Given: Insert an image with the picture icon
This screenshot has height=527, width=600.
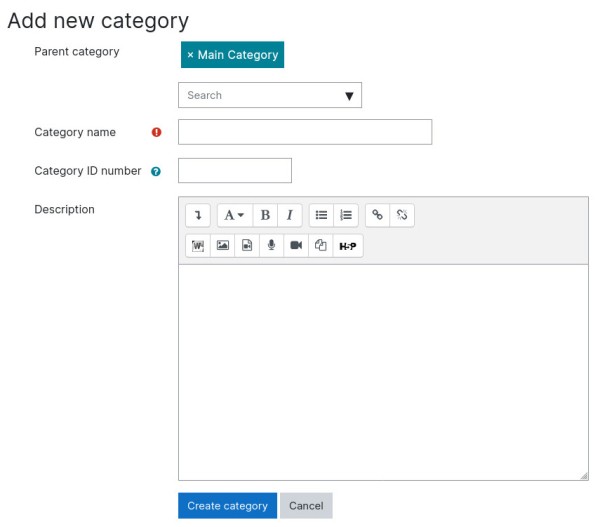Looking at the screenshot, I should [x=222, y=245].
